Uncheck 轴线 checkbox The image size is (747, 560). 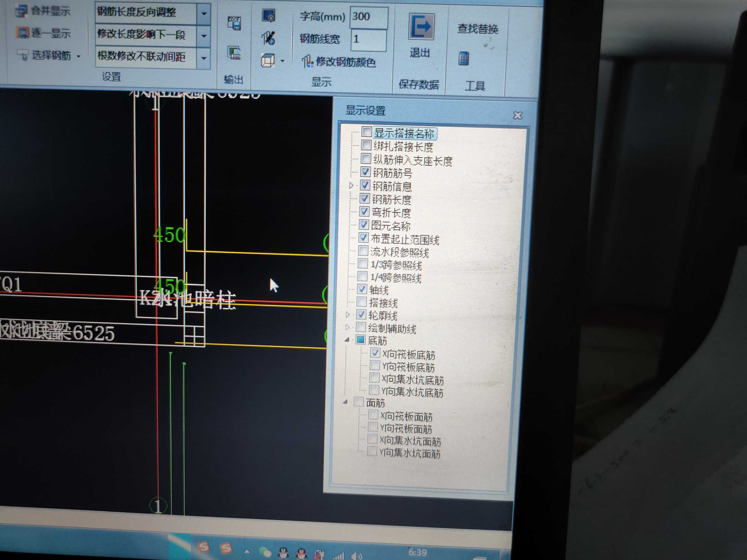[x=362, y=289]
